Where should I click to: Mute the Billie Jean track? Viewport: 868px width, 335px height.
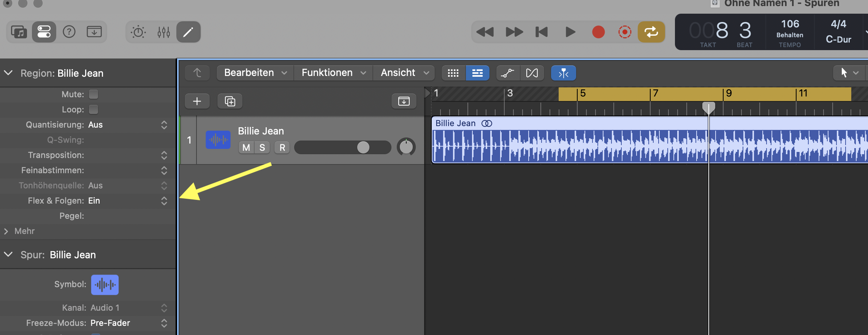(x=246, y=148)
